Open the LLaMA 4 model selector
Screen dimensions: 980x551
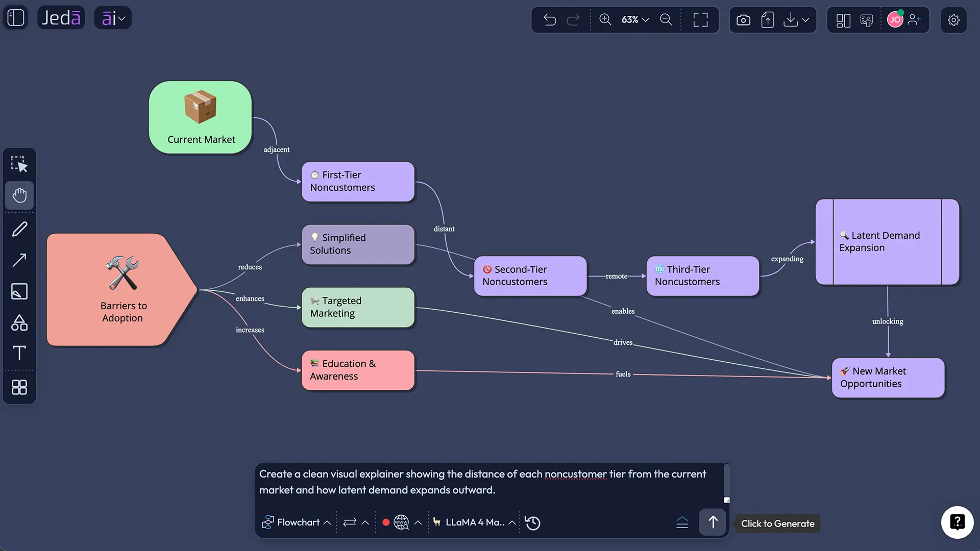point(474,522)
